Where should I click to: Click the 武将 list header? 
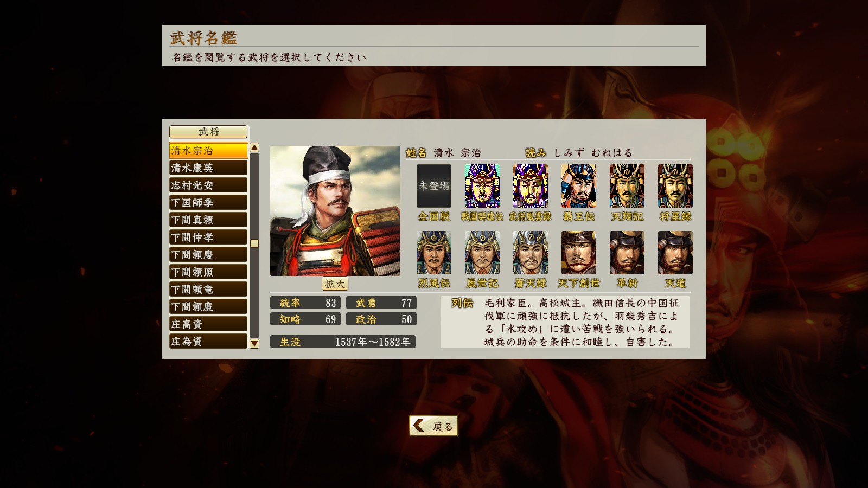coord(208,132)
